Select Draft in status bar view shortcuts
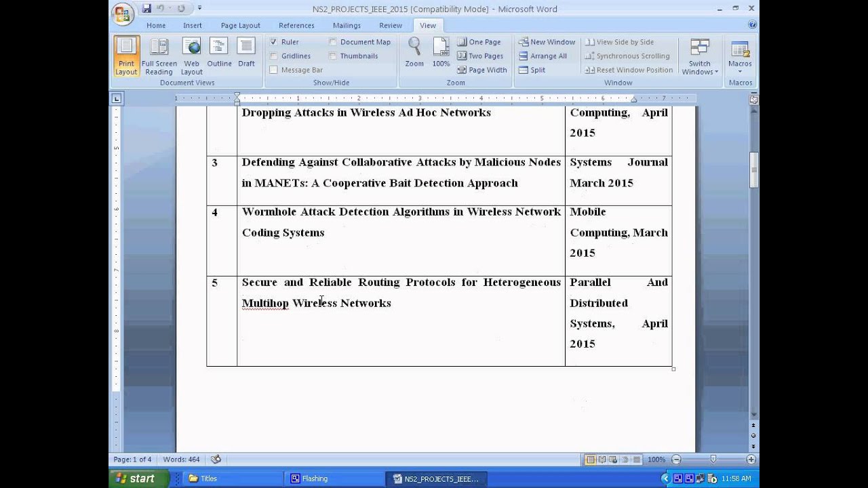Screen dimensions: 868x488 click(x=637, y=460)
